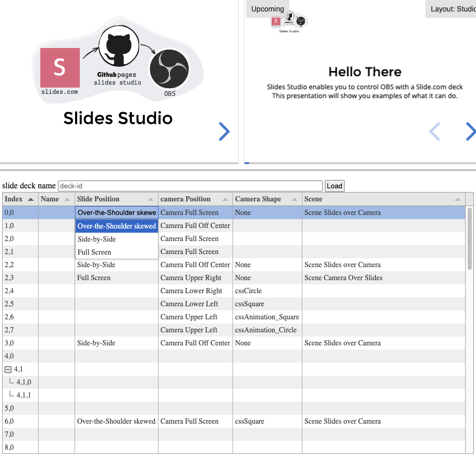Select index cell 5,0
Screen dimensions: 476x456
[20, 409]
